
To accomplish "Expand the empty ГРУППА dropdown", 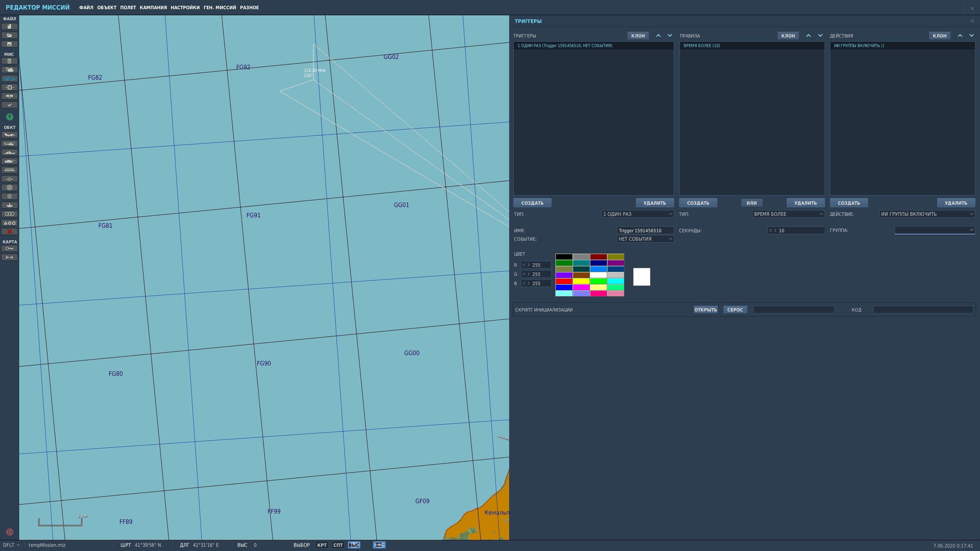I will [x=934, y=230].
